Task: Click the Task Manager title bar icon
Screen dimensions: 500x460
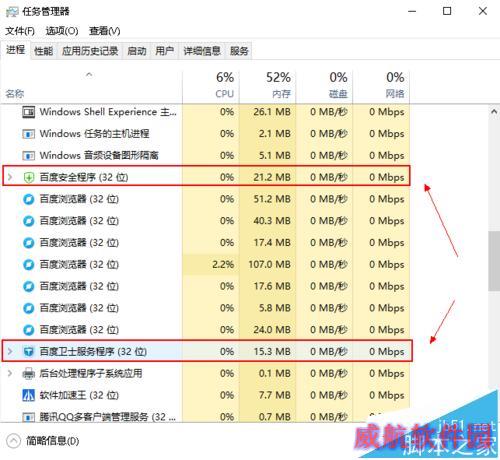Action: [12, 12]
